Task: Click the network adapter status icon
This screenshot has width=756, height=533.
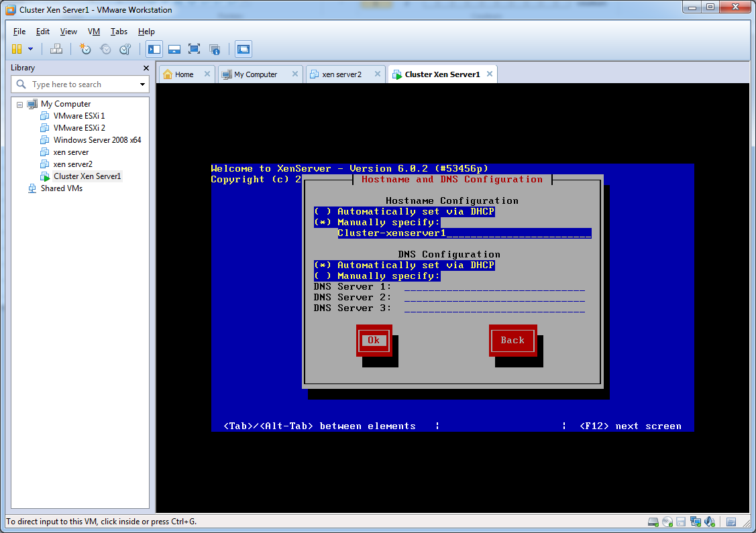Action: [x=695, y=522]
